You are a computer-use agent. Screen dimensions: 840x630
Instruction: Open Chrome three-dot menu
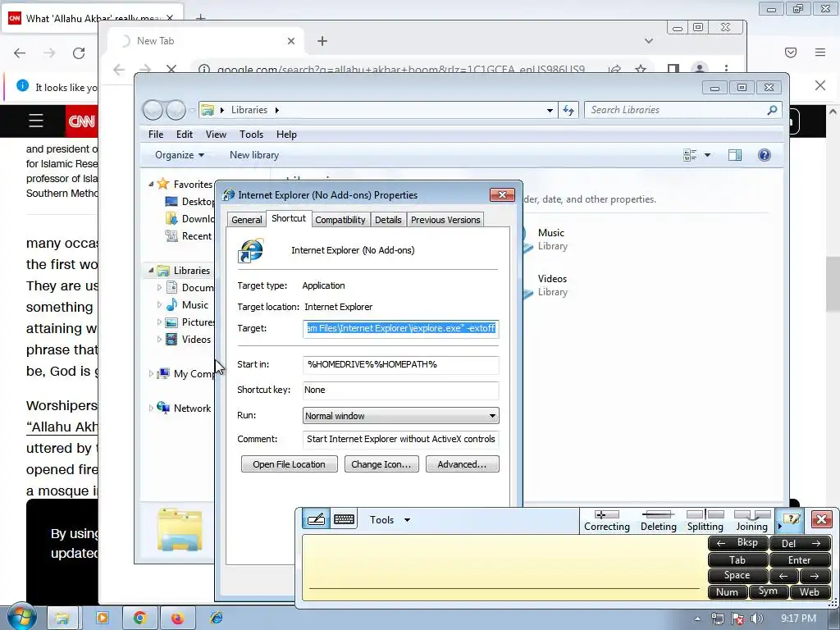(x=727, y=69)
